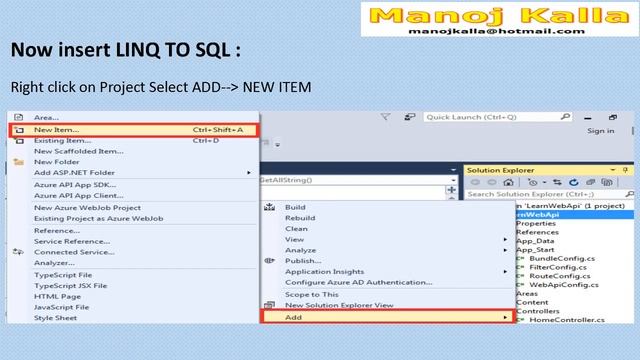This screenshot has height=360, width=640.
Task: Click the notifications flag icon near Quick Launch
Action: click(385, 117)
